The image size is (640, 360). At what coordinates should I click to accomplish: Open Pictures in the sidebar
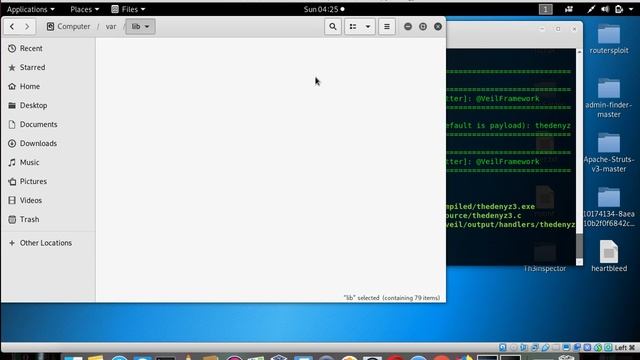[48, 181]
